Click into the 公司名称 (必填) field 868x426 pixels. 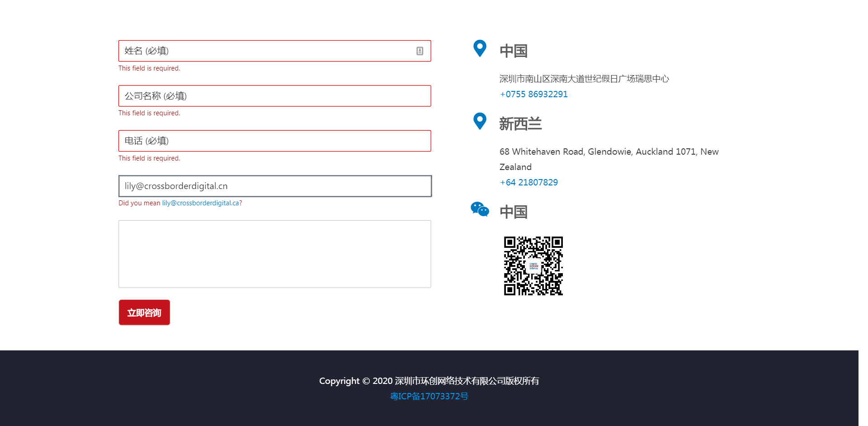pos(274,96)
